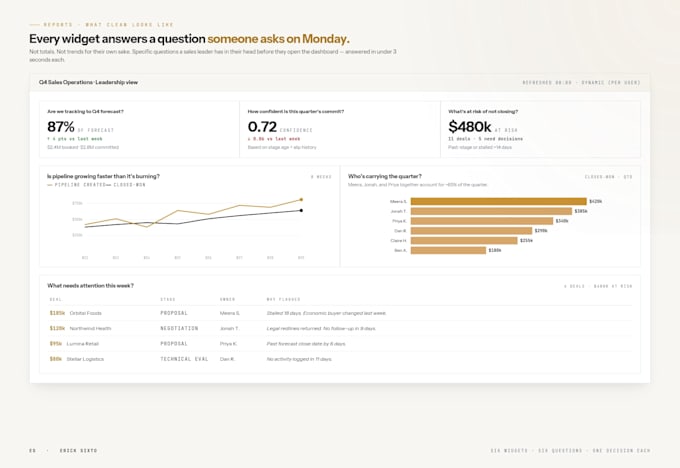This screenshot has width=680, height=468.
Task: Click the black closed-won line endpoint dot
Action: tap(301, 211)
